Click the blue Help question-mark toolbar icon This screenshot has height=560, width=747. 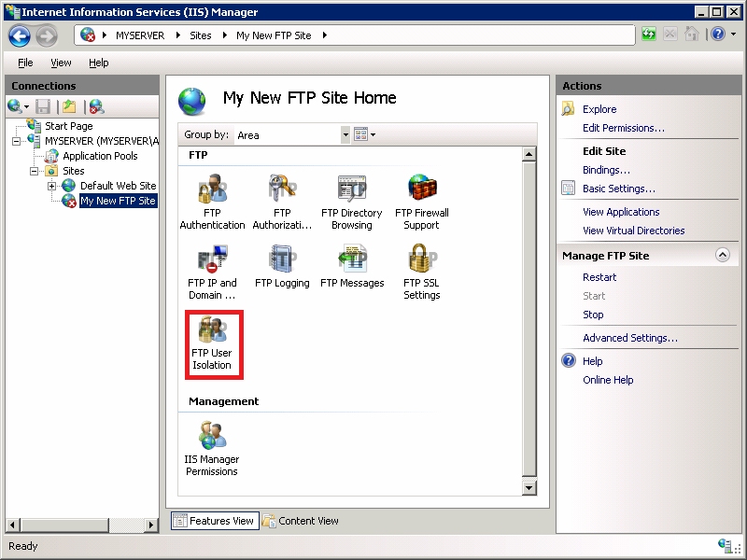[x=718, y=34]
